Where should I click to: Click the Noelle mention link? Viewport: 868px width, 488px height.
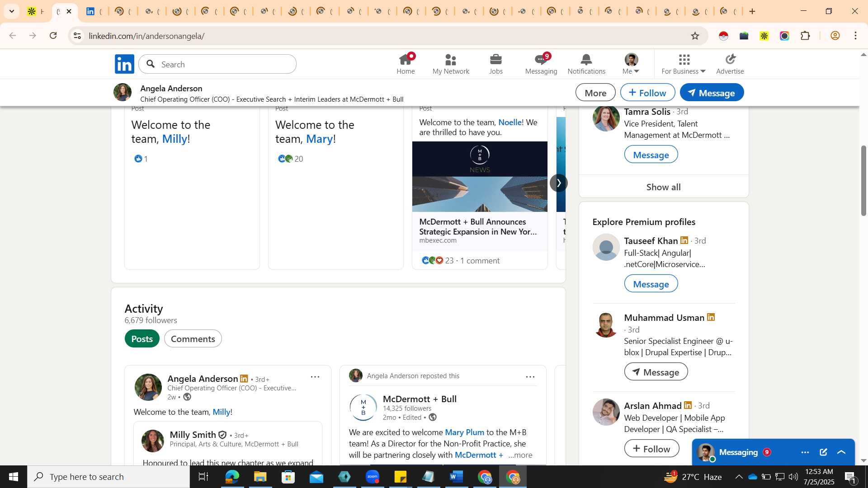[510, 122]
